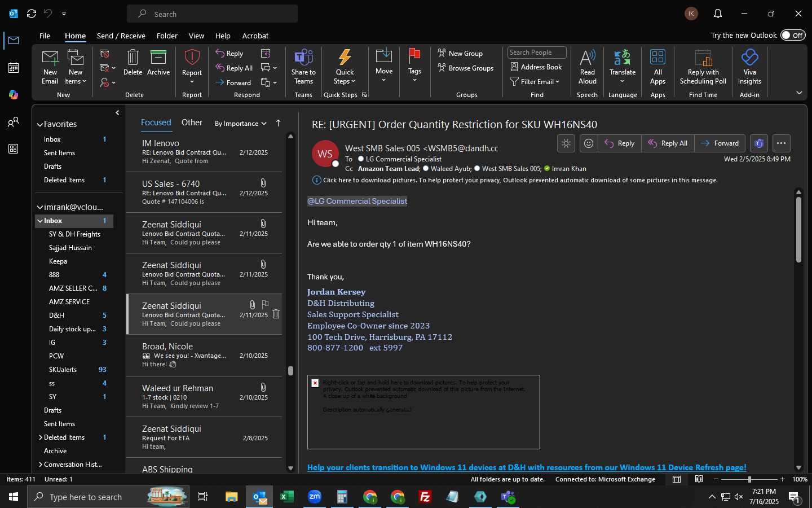Open Report dropdown in ribbon
Viewport: 812px width, 508px height.
192,67
